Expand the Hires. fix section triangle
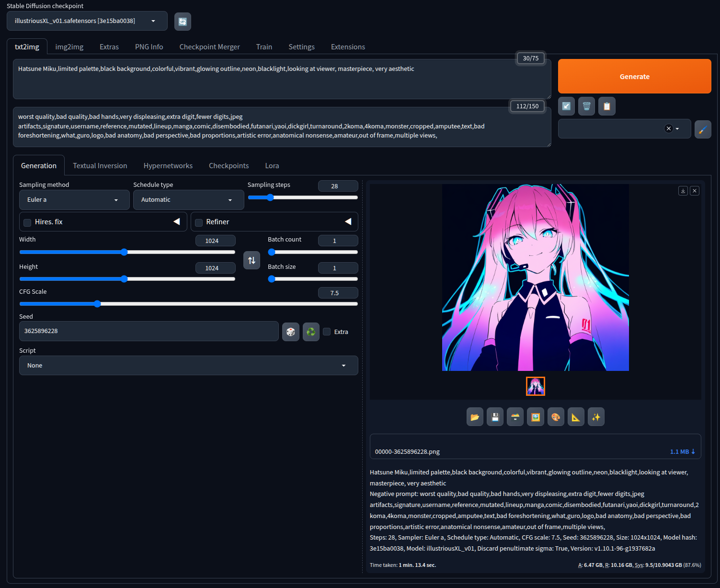Screen dimensions: 720x588 (x=177, y=221)
